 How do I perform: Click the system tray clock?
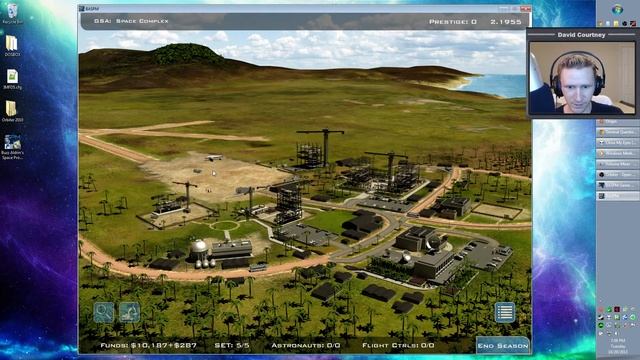click(617, 345)
